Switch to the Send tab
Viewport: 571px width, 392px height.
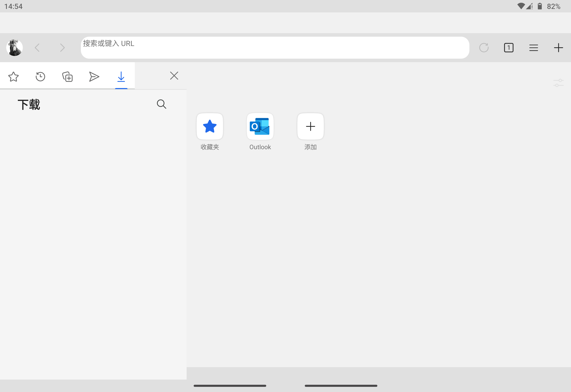click(x=94, y=77)
